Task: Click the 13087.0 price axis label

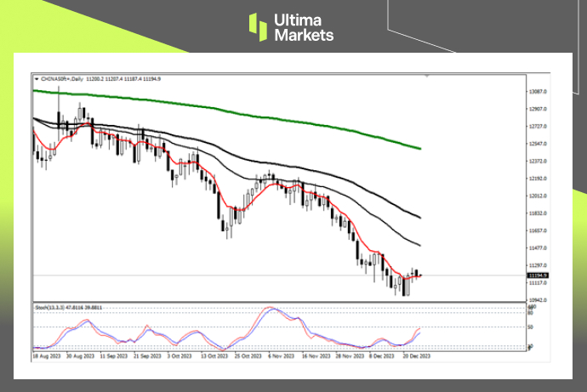Action: (x=538, y=91)
